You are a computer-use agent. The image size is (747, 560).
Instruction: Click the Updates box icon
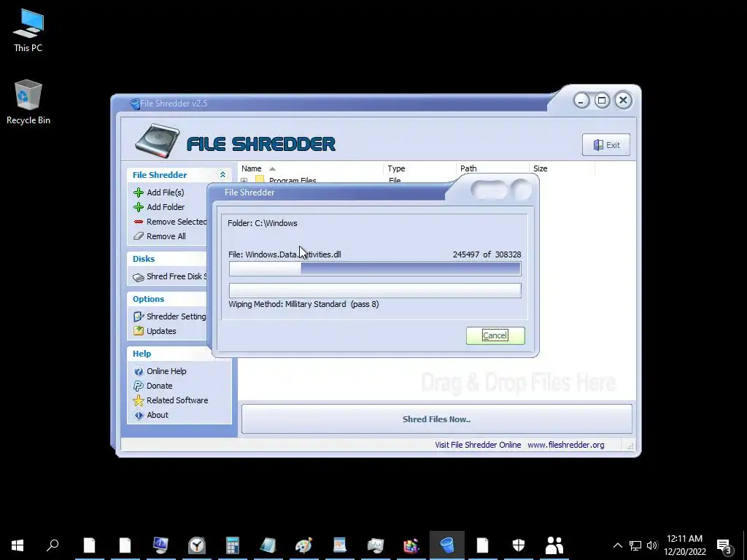point(139,331)
